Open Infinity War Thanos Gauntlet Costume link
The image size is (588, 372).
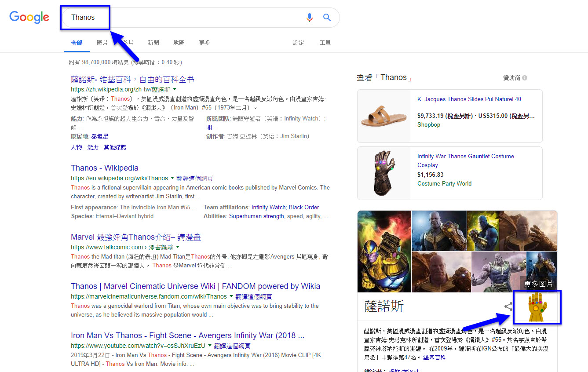tap(466, 160)
